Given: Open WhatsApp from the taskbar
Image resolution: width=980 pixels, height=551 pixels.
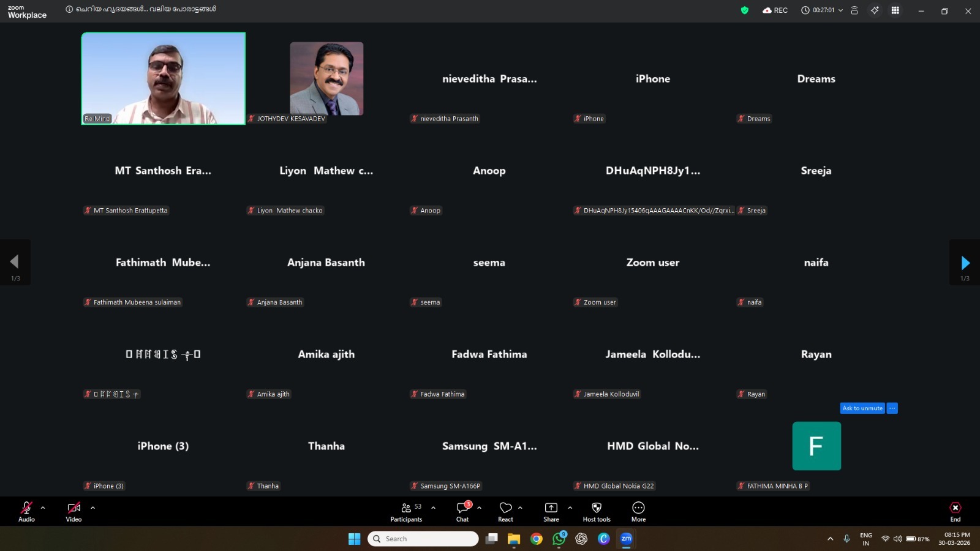Looking at the screenshot, I should pos(559,539).
